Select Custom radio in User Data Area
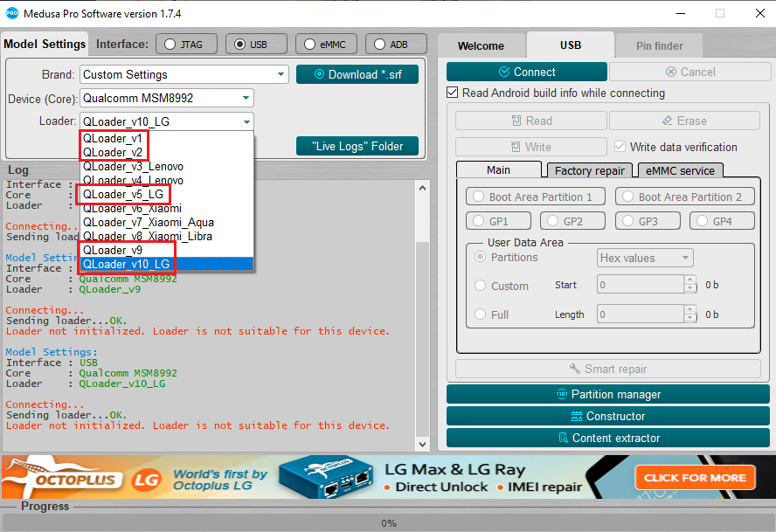 coord(480,286)
